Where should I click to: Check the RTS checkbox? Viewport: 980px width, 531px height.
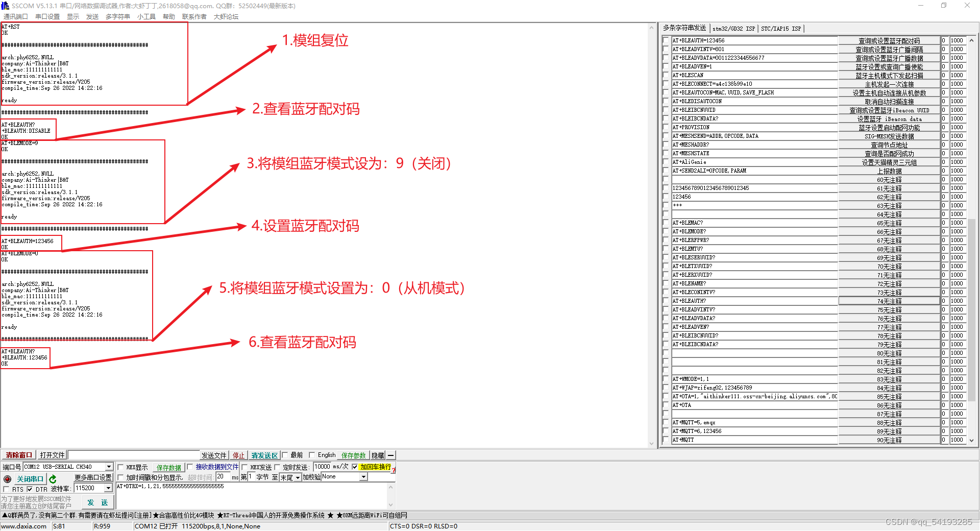(7, 489)
